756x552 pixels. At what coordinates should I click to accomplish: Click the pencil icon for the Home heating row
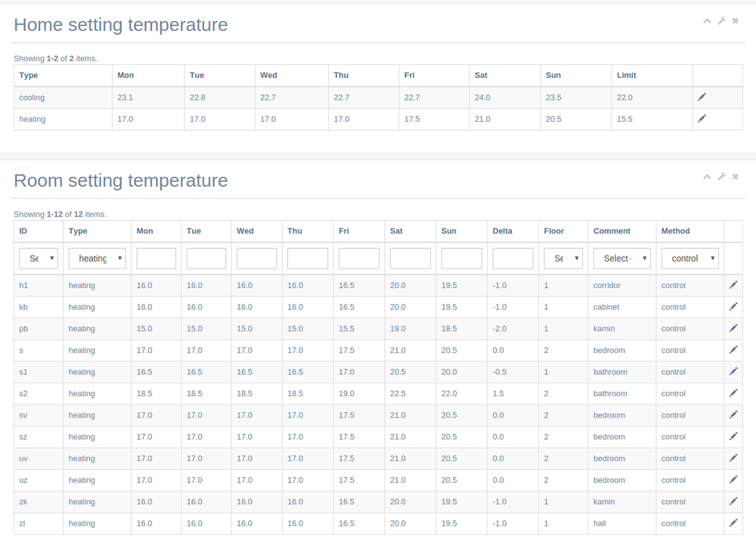click(x=702, y=119)
